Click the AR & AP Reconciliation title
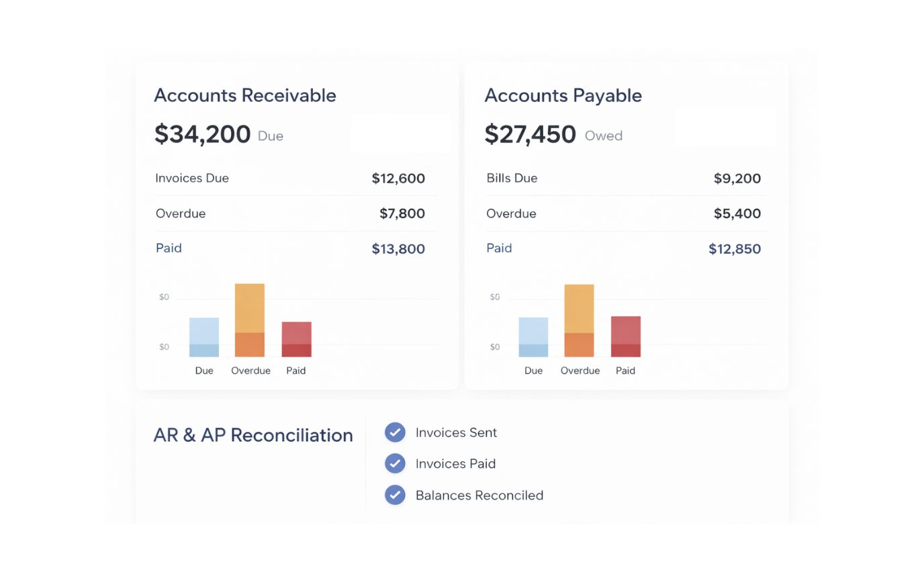This screenshot has height=572, width=924. click(x=253, y=435)
